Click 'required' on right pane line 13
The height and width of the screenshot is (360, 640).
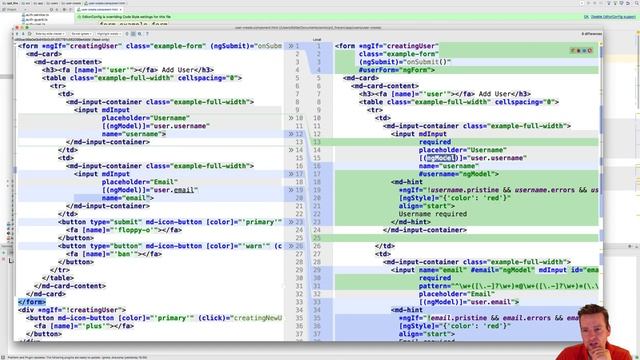coord(435,142)
